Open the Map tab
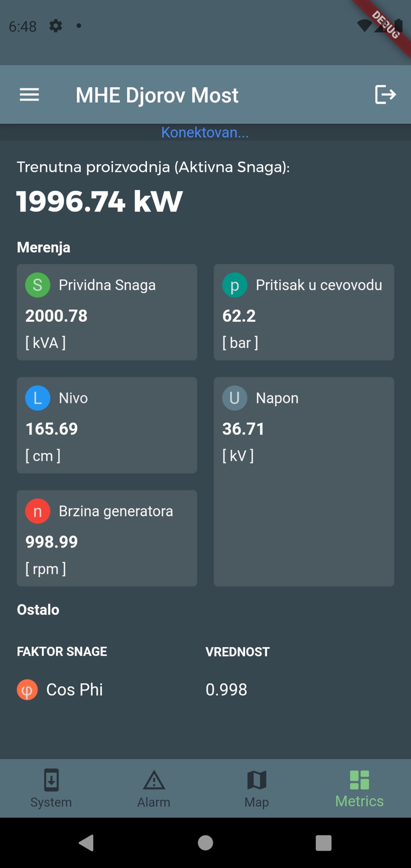Screen dimensions: 411x868 256,788
